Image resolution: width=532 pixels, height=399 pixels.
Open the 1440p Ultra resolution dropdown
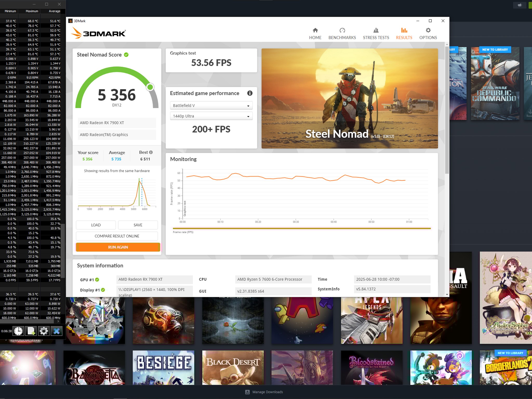click(211, 116)
